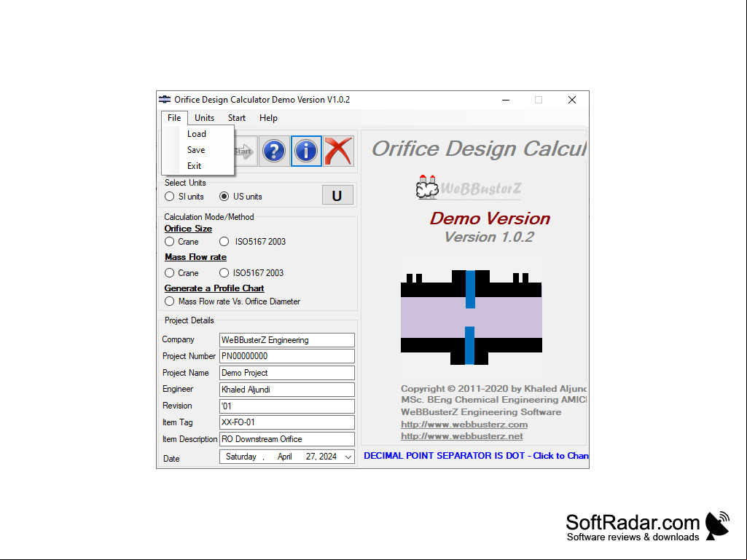Click the decimal point separator notice
The image size is (747, 560).
[476, 456]
